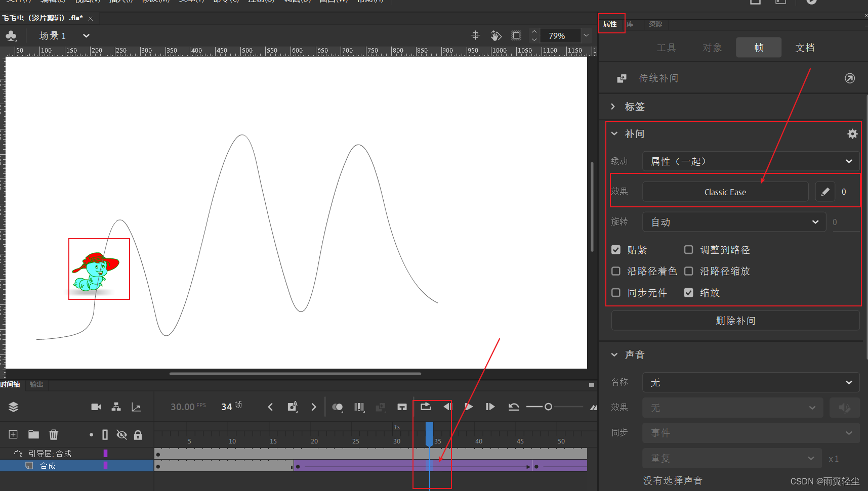
Task: Enable 沿路径缩放 checkbox
Action: (689, 271)
